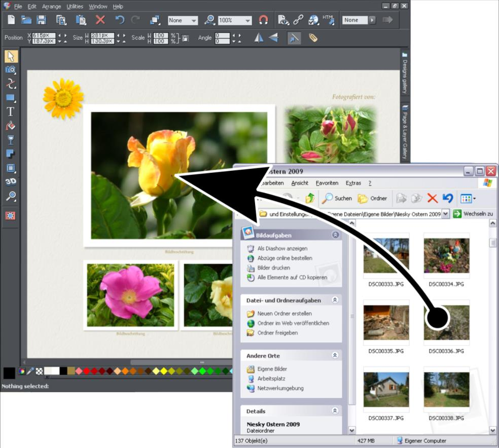Click the HTML export icon
Viewport: 499px width, 448px height.
point(329,20)
